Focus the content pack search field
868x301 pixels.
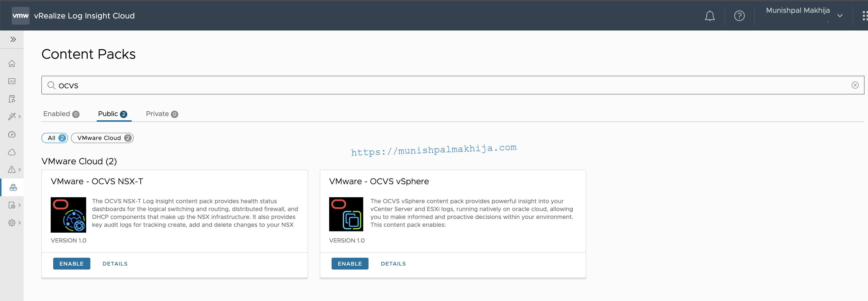click(x=452, y=85)
